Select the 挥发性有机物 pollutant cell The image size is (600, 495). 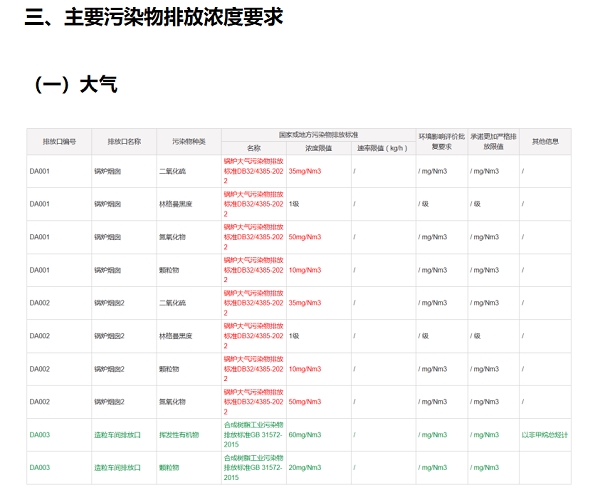pos(180,435)
